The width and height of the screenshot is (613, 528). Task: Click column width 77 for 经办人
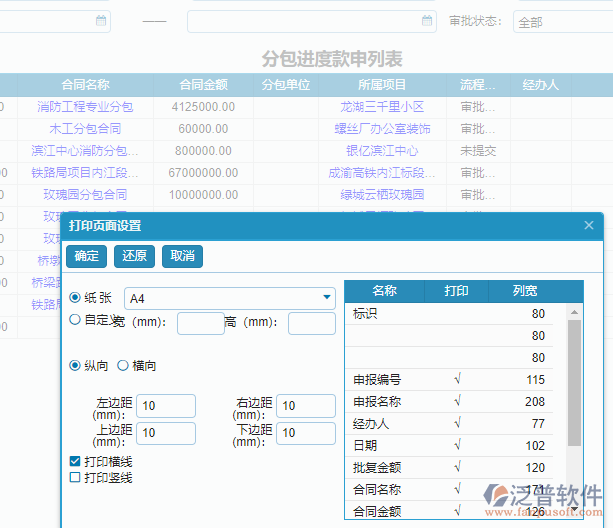click(538, 423)
